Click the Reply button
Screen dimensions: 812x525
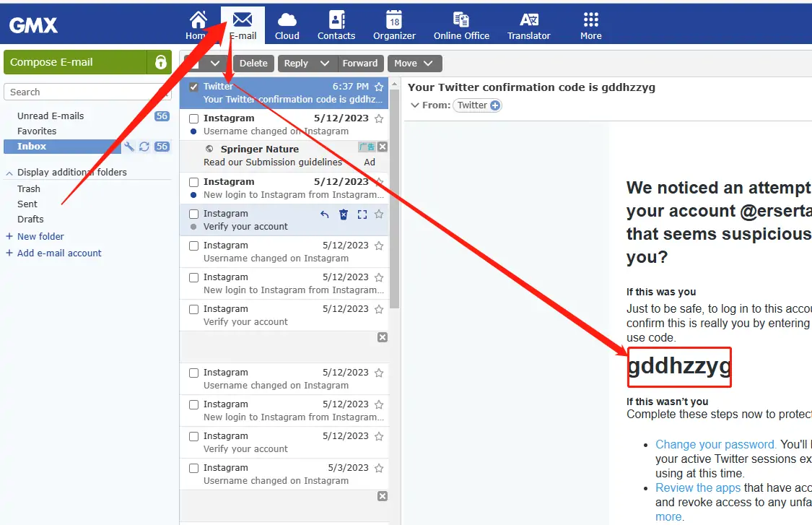296,64
